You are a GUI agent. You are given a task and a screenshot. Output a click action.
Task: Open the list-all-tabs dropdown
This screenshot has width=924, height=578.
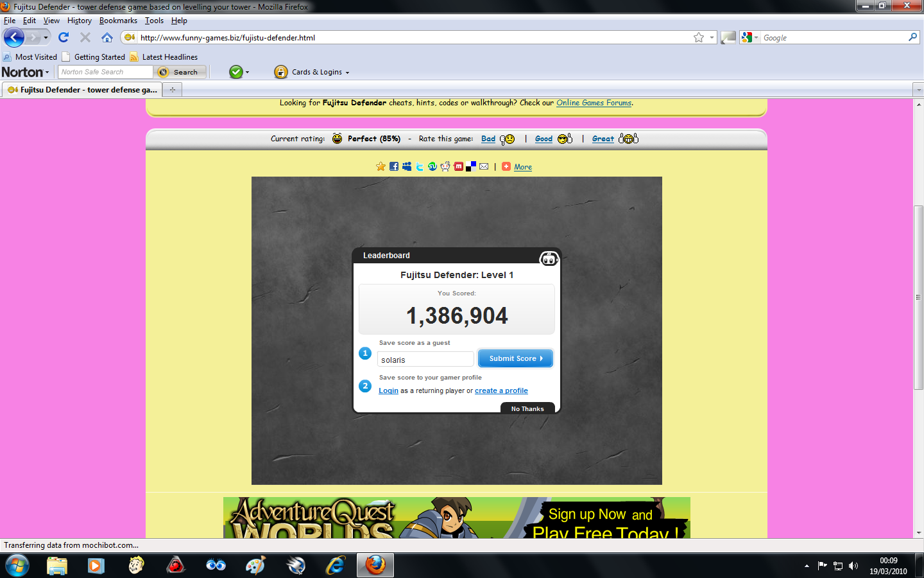click(918, 90)
